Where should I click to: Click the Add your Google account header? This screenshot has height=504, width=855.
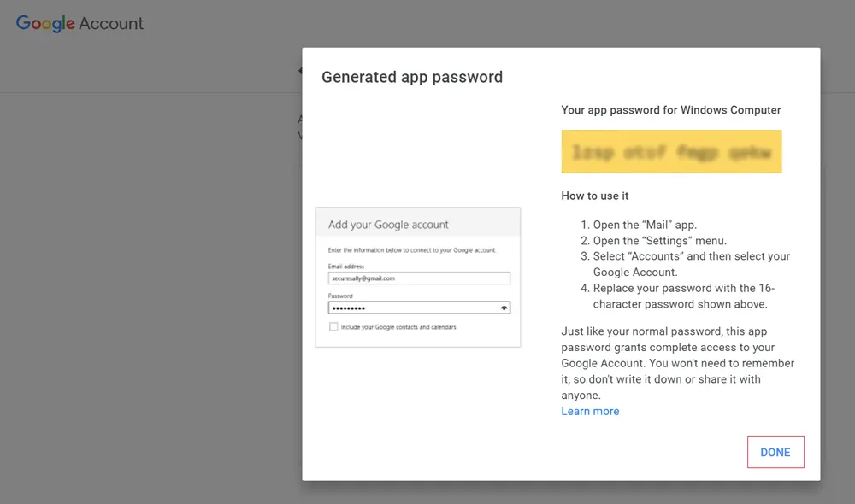(x=389, y=225)
